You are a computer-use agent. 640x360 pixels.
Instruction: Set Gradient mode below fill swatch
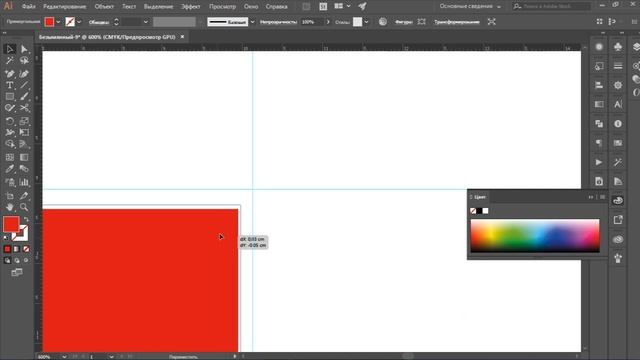click(x=17, y=249)
